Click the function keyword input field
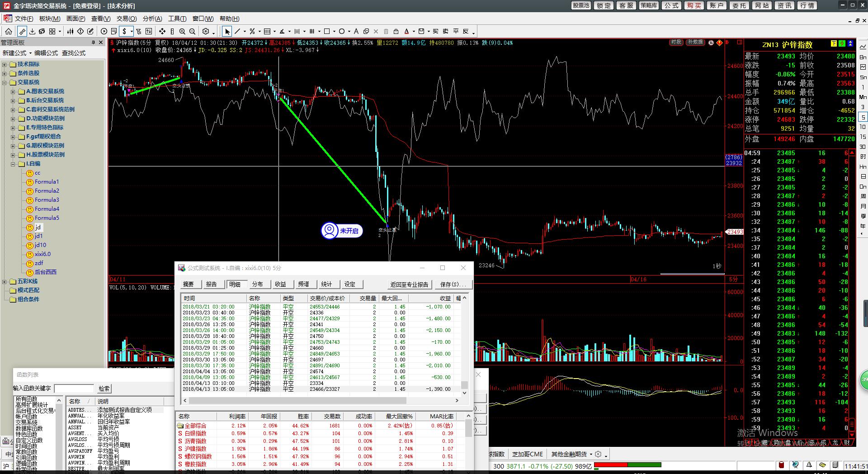Viewport: 868px width, 474px height. point(74,389)
